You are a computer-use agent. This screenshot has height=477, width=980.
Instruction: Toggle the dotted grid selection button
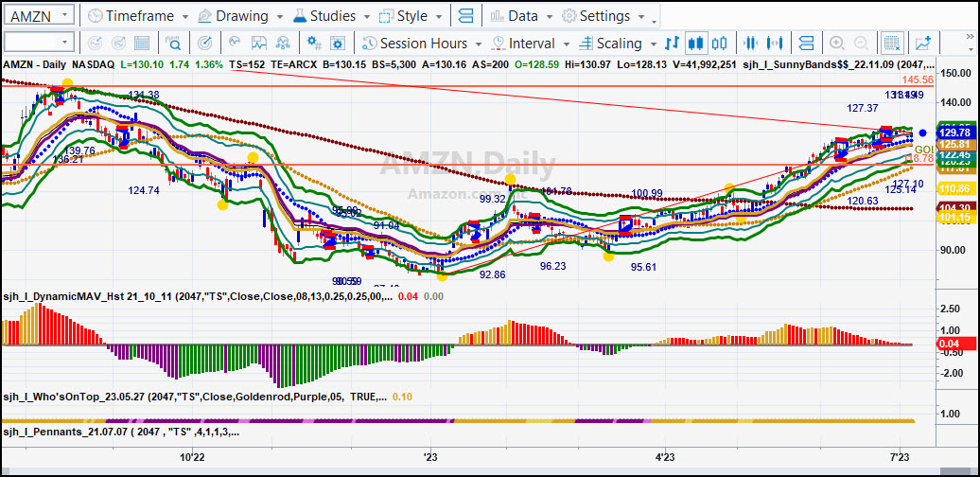[x=892, y=44]
